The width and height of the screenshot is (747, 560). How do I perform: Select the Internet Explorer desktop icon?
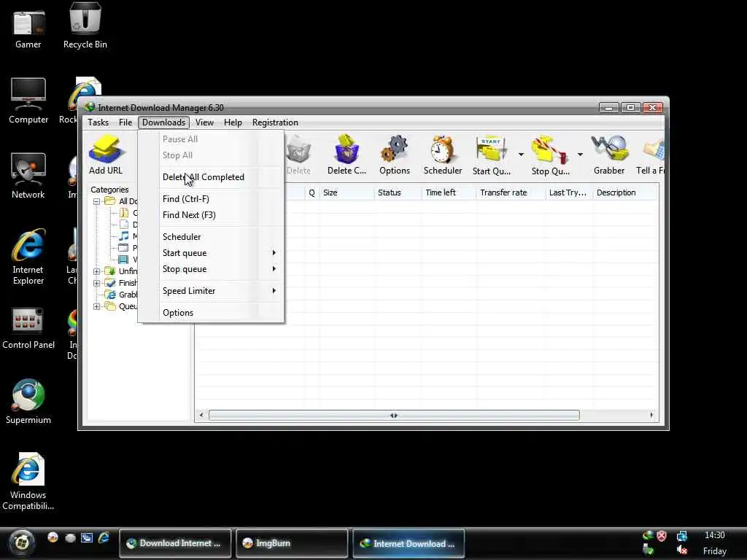coord(28,257)
